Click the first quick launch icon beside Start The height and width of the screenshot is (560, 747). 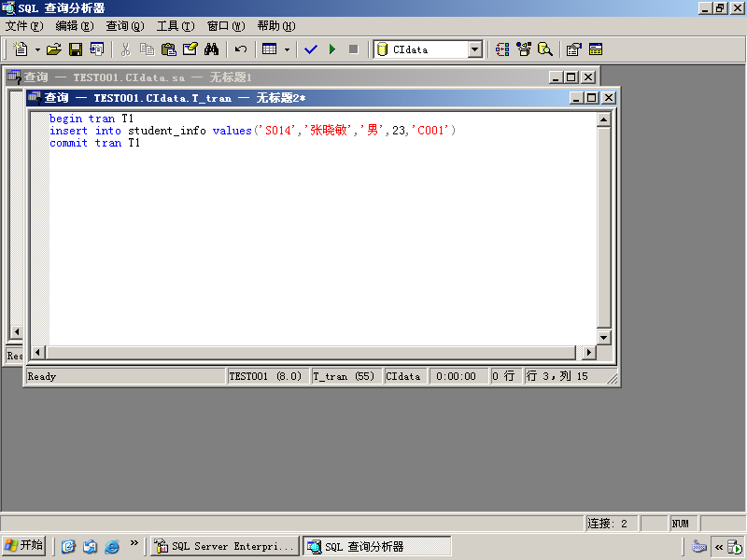(x=68, y=546)
